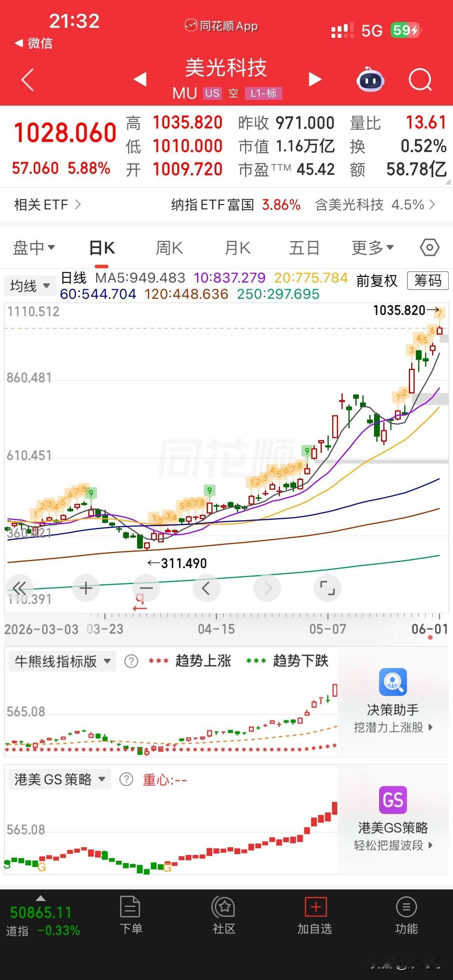Screen dimensions: 453x980
Task: Jump to earliest with double-left arrow
Action: (19, 588)
